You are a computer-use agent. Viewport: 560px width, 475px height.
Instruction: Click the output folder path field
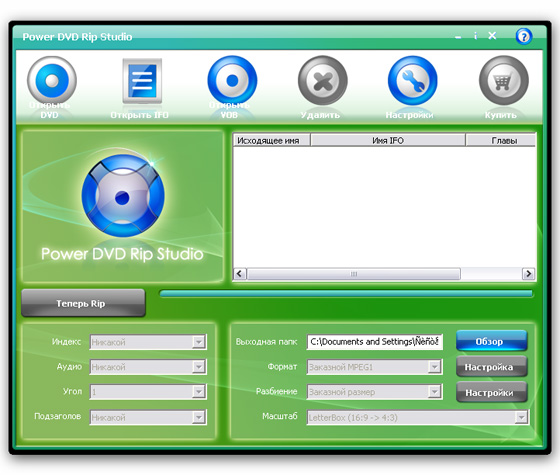point(374,342)
